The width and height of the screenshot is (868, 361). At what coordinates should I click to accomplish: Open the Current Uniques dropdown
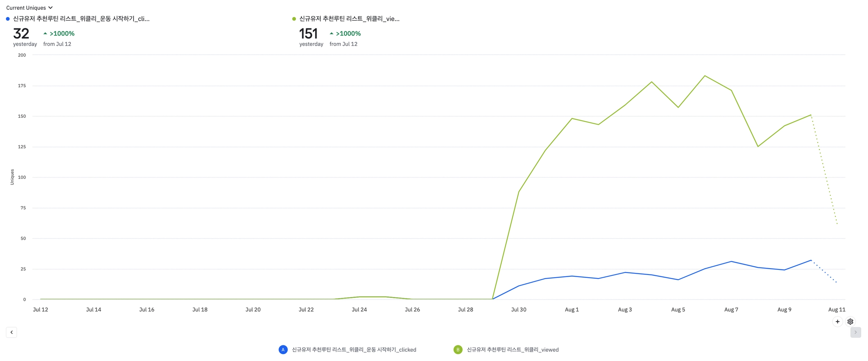click(x=26, y=8)
